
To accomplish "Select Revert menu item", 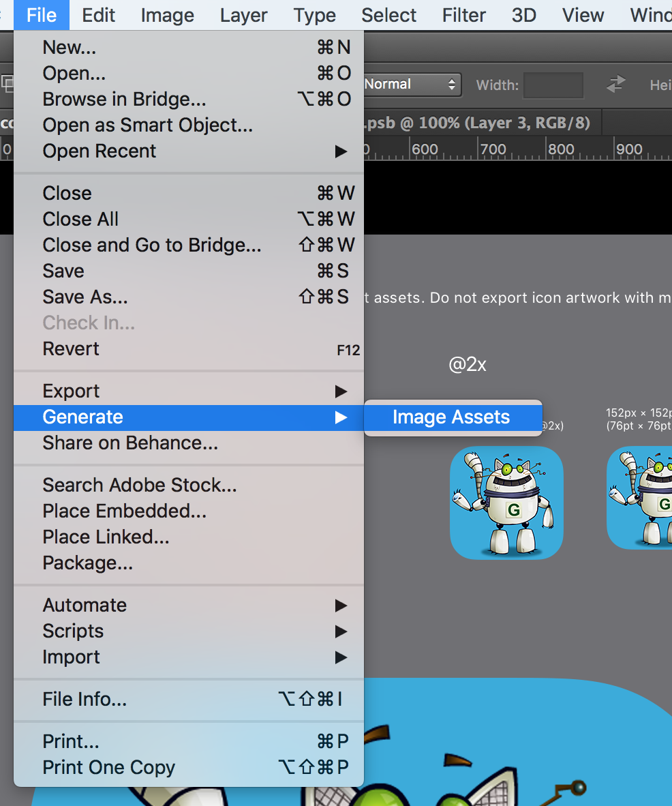I will tap(189, 348).
